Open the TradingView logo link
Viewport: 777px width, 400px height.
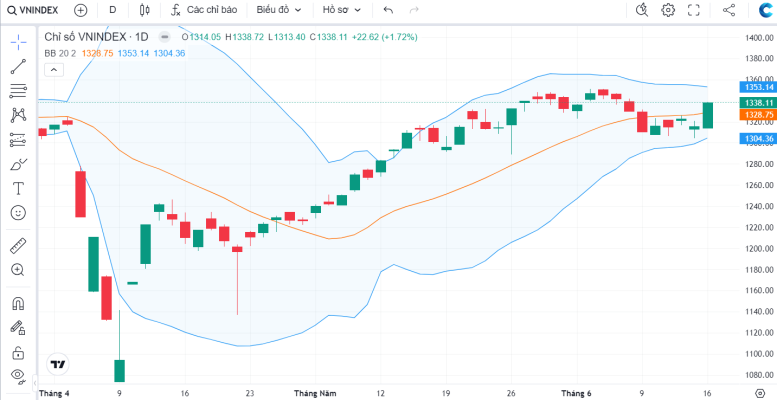(57, 364)
